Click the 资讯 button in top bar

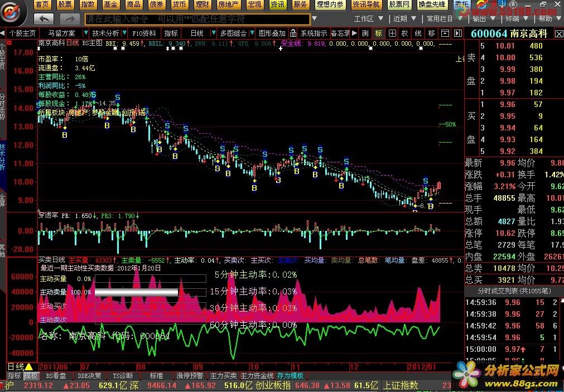[277, 4]
